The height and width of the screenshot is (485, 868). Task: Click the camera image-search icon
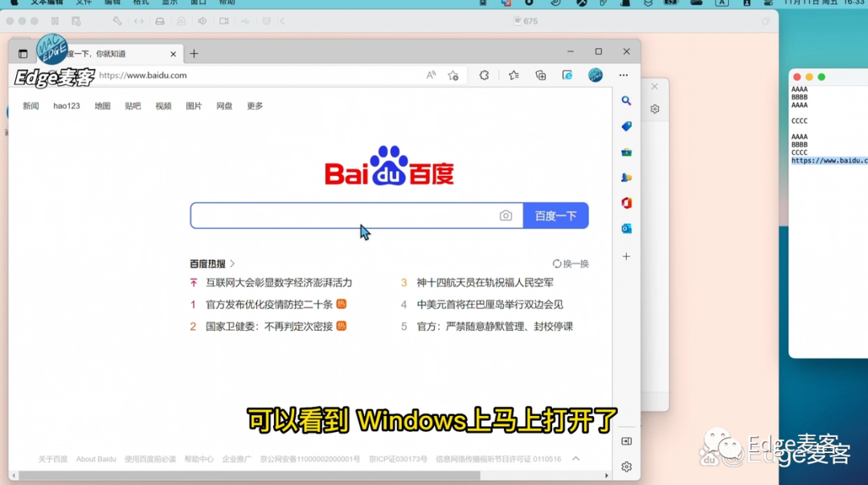(506, 216)
